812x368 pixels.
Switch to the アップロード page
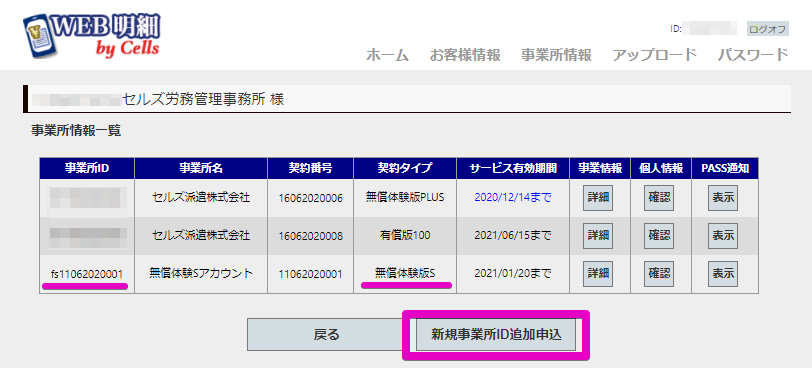coord(655,55)
